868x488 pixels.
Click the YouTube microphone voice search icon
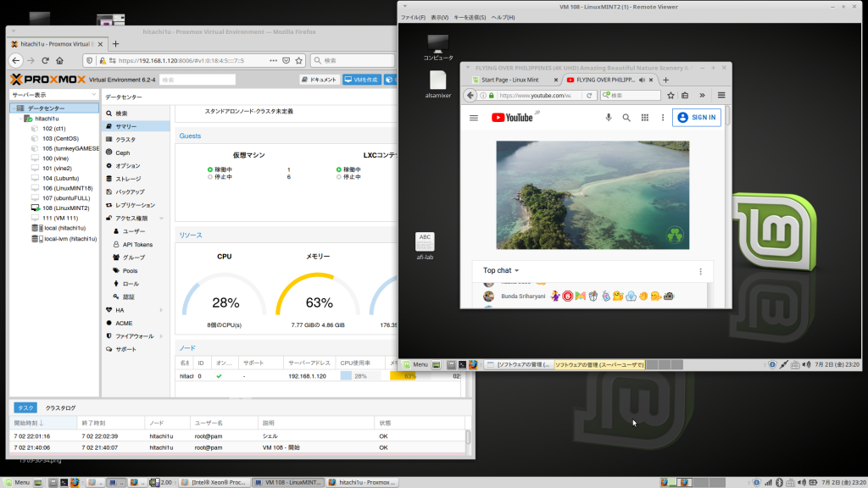(609, 118)
